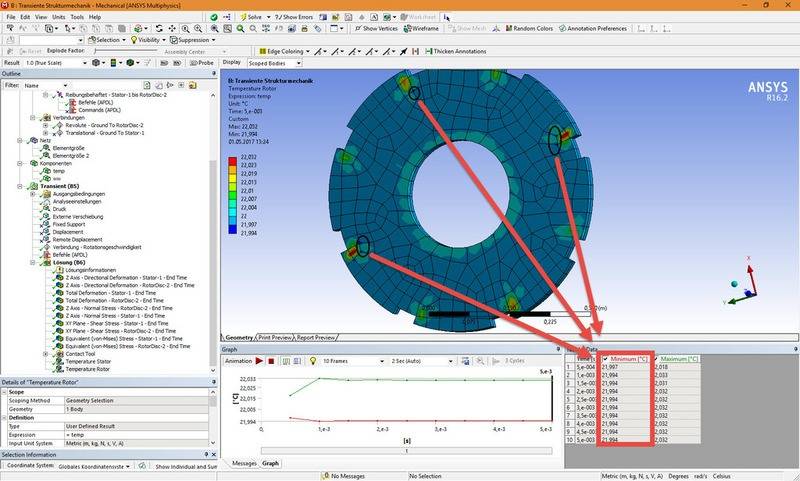The width and height of the screenshot is (800, 481).
Task: Click the outline panel vertical scrollbar
Action: [x=213, y=231]
